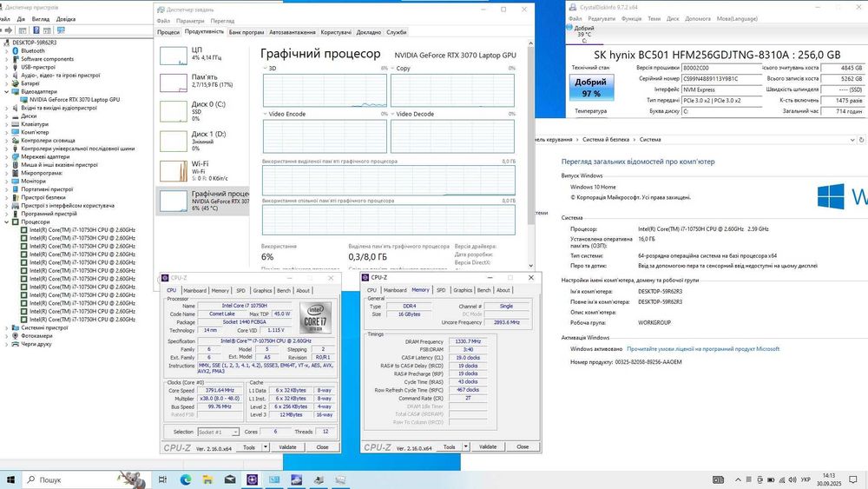Select the Пам'ять performance thumbnail
This screenshot has width=868, height=489.
point(174,83)
